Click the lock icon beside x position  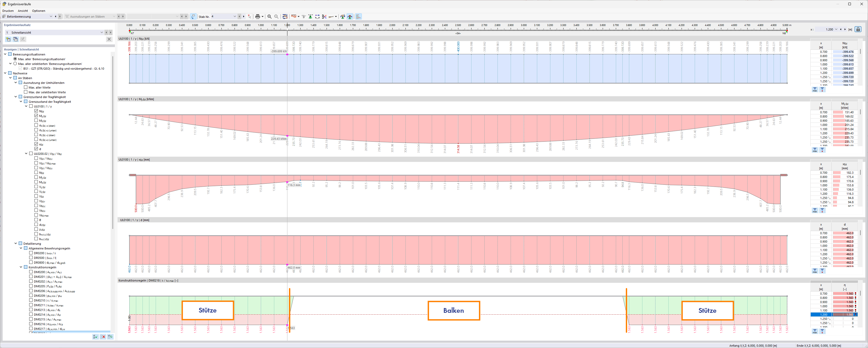[x=858, y=30]
